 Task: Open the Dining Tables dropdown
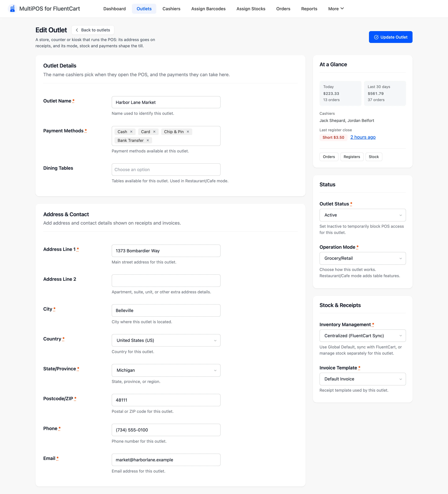point(166,170)
